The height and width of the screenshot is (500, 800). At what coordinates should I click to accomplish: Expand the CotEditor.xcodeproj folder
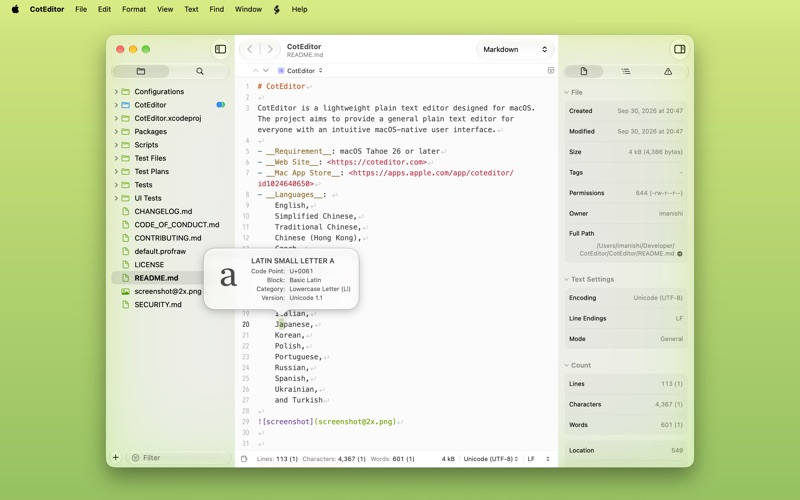[x=116, y=118]
